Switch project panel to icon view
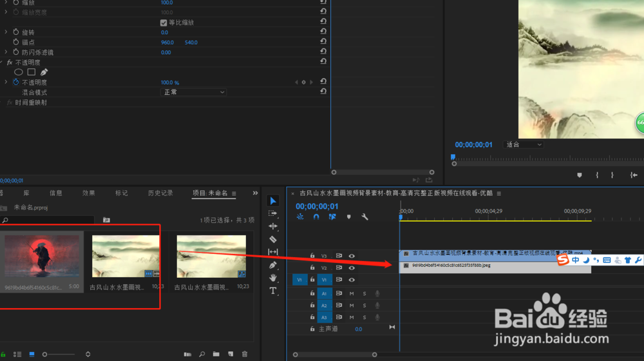Screen dimensions: 644x361 (x=32, y=354)
